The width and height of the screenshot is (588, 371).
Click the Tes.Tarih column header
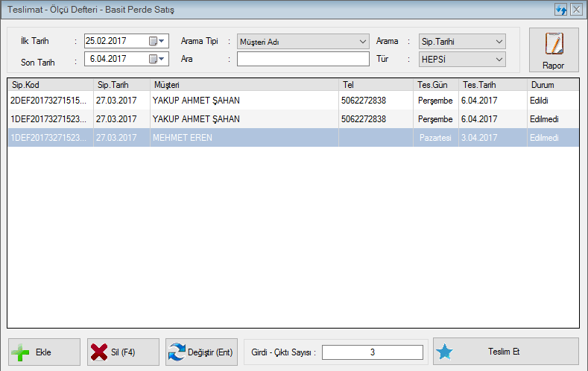[491, 85]
